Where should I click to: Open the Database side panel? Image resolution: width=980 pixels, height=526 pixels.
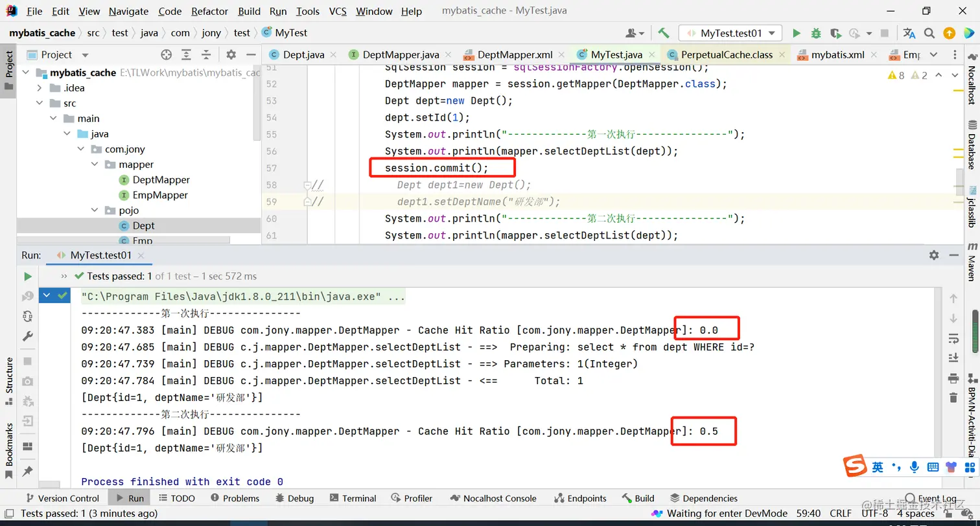pos(972,144)
